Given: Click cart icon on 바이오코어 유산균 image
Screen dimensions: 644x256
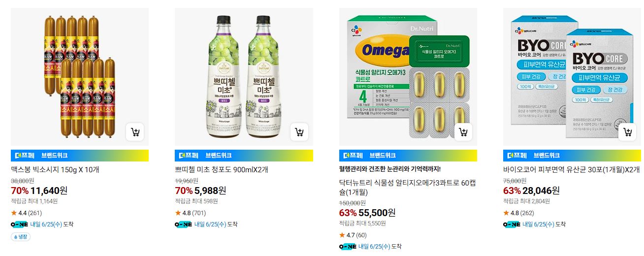Looking at the screenshot, I should 627,132.
